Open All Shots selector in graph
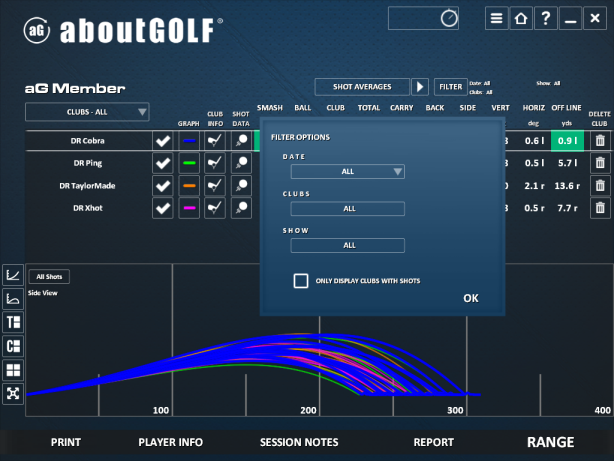The height and width of the screenshot is (461, 614). (x=49, y=277)
